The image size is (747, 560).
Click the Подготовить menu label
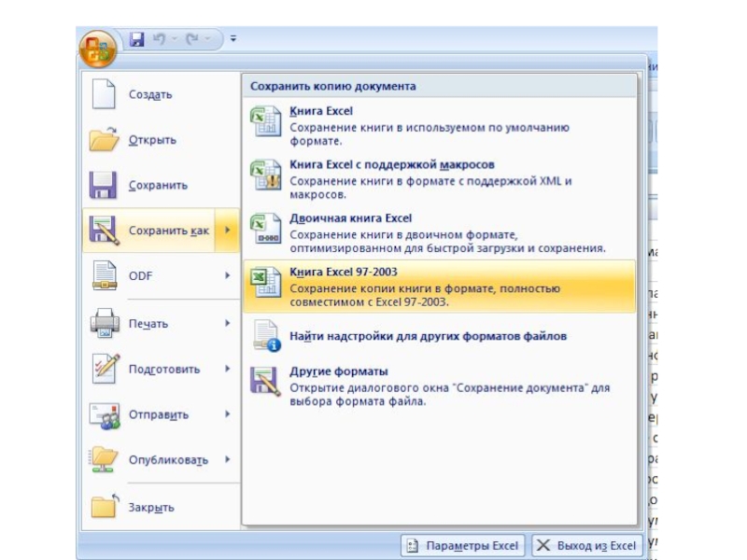[164, 369]
